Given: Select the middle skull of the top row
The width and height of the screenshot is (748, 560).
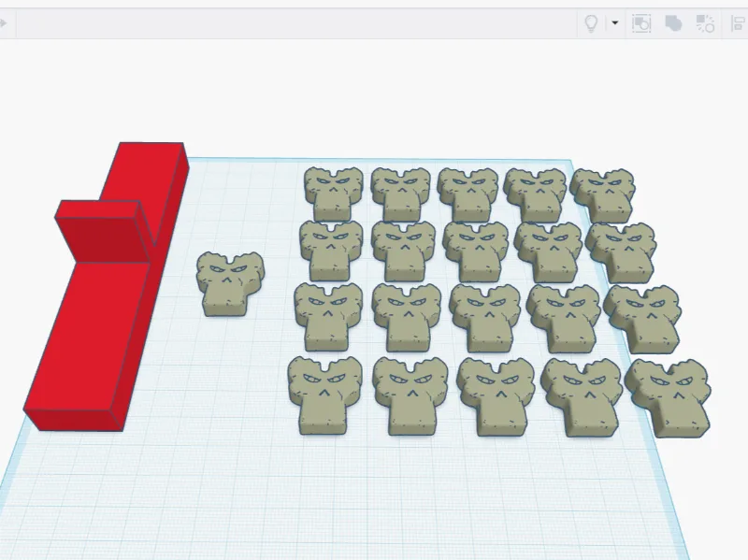Looking at the screenshot, I should (x=468, y=194).
